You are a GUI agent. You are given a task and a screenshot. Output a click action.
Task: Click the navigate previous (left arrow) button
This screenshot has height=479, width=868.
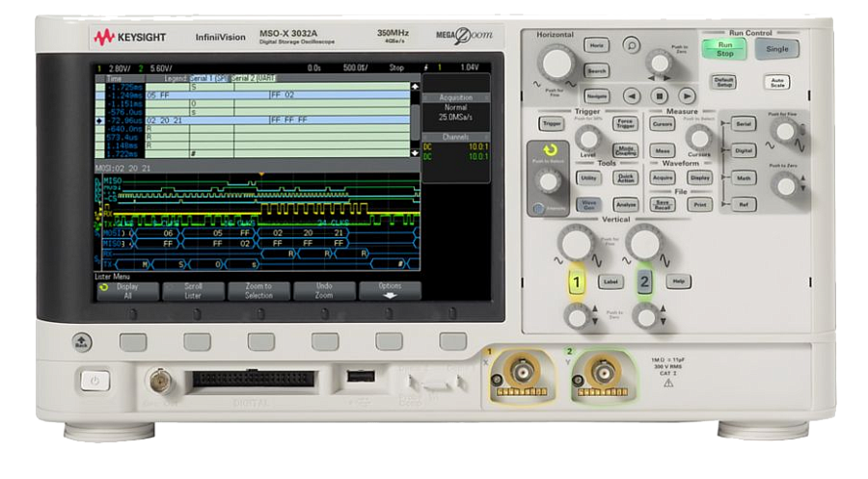[x=632, y=96]
